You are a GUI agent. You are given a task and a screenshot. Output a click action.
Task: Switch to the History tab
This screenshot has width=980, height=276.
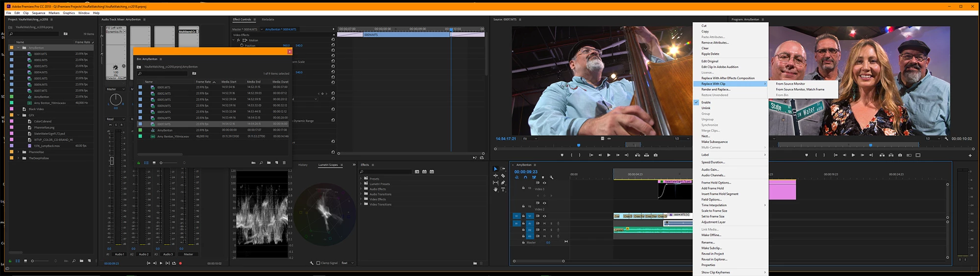pos(303,165)
